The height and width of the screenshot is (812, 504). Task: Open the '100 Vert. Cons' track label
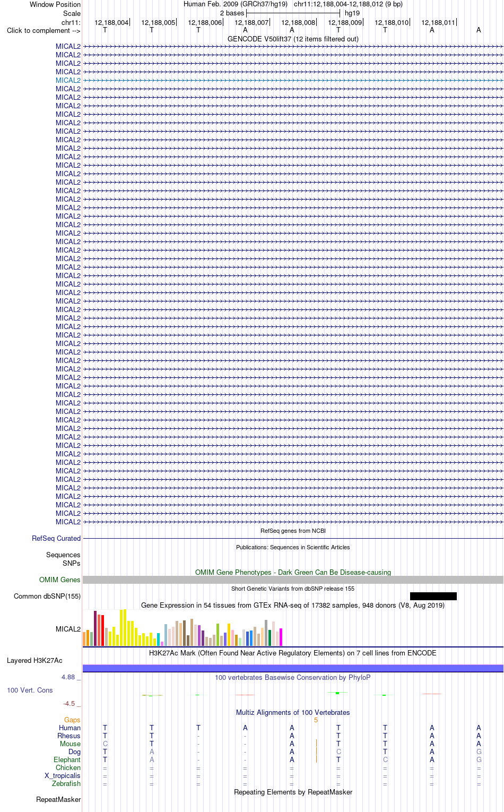point(30,690)
